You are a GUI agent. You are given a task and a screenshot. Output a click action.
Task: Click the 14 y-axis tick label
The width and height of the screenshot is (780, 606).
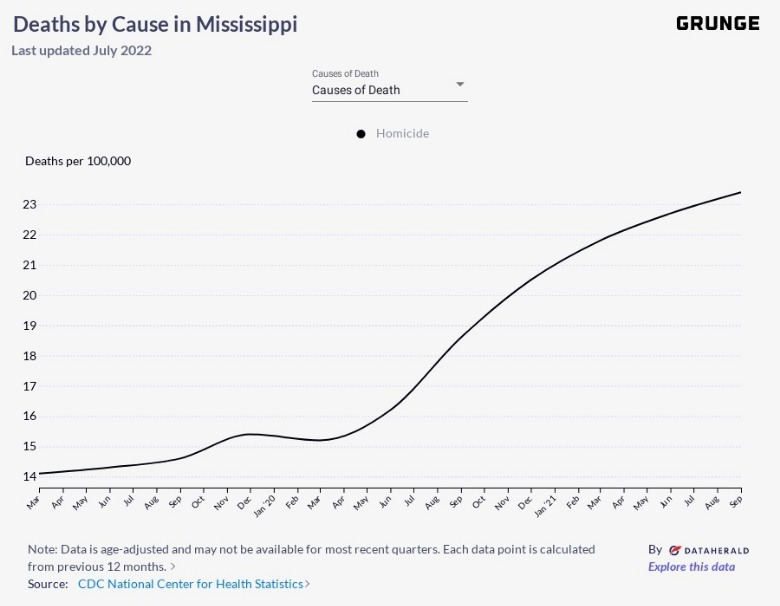[x=30, y=476]
